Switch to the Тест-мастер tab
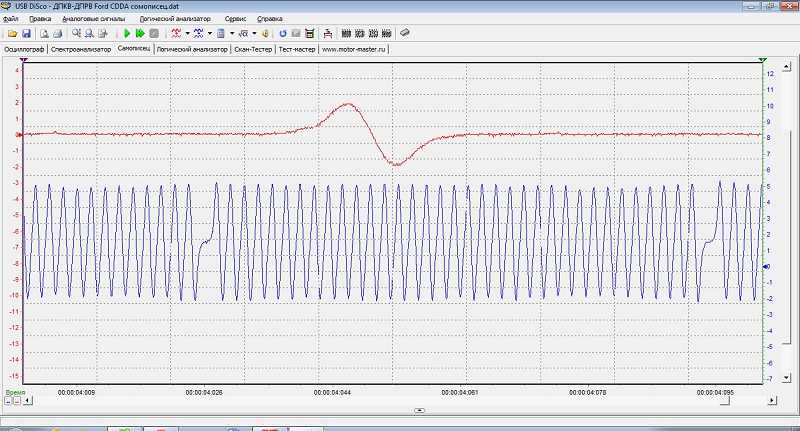 297,49
